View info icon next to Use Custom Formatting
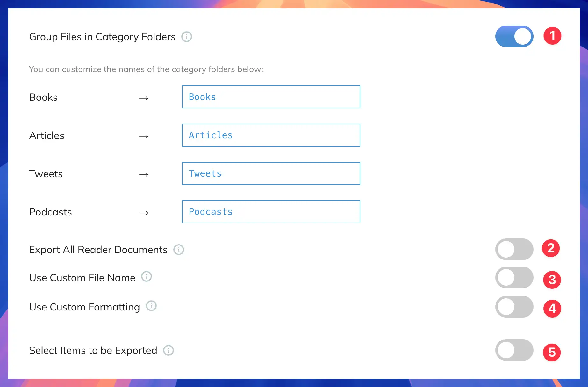Image resolution: width=588 pixels, height=387 pixels. click(151, 306)
